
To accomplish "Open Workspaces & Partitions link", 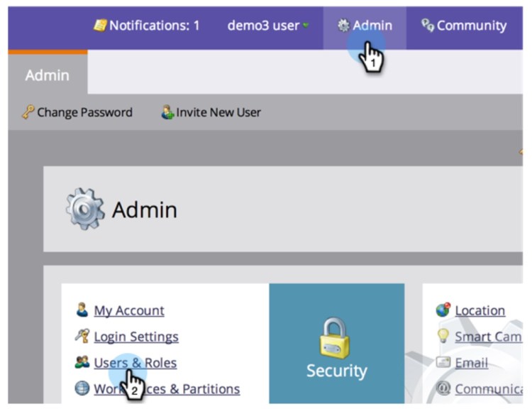I will tap(167, 388).
